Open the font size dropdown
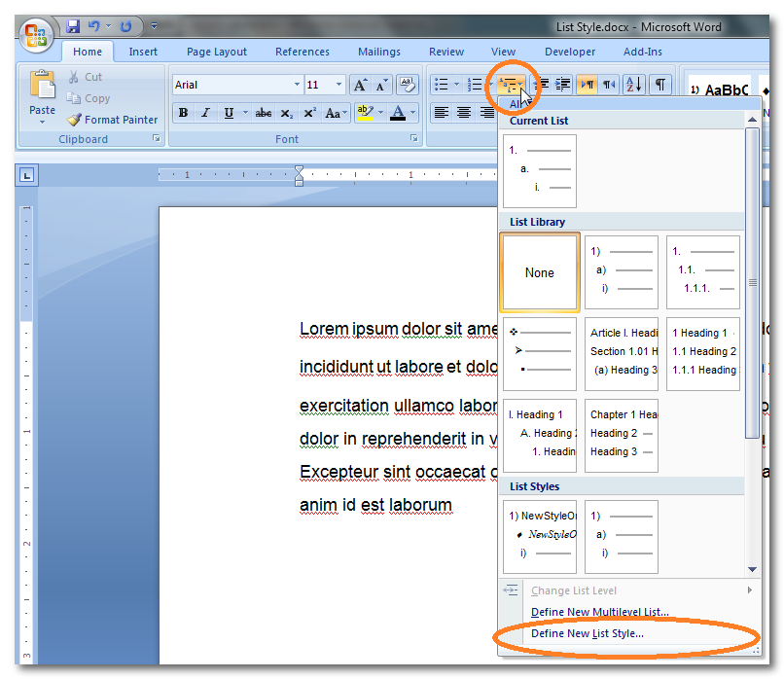784x679 pixels. coord(339,85)
